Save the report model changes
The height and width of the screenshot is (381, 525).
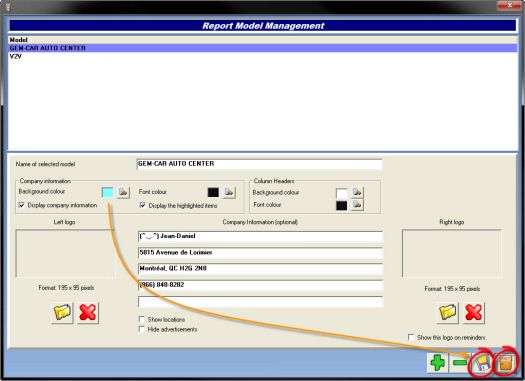click(x=482, y=363)
